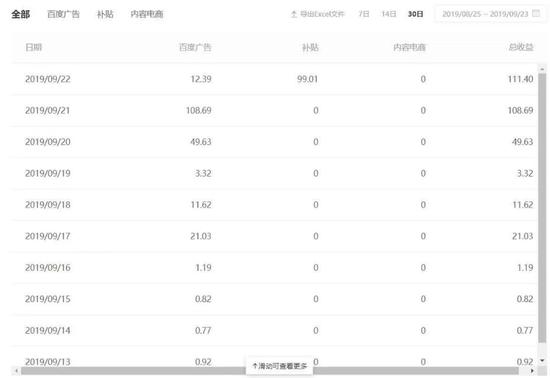This screenshot has height=378, width=550.
Task: Select the 2019/09/18 date cell
Action: 48,204
